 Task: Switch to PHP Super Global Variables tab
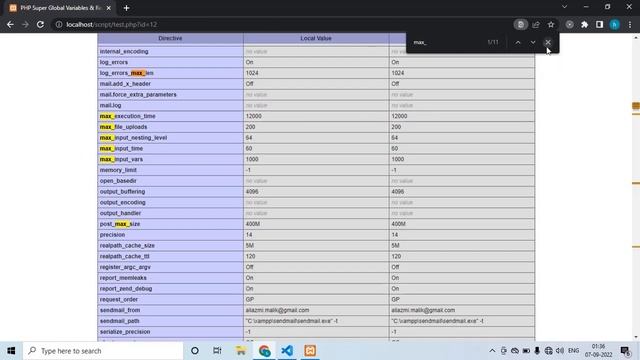tap(61, 8)
